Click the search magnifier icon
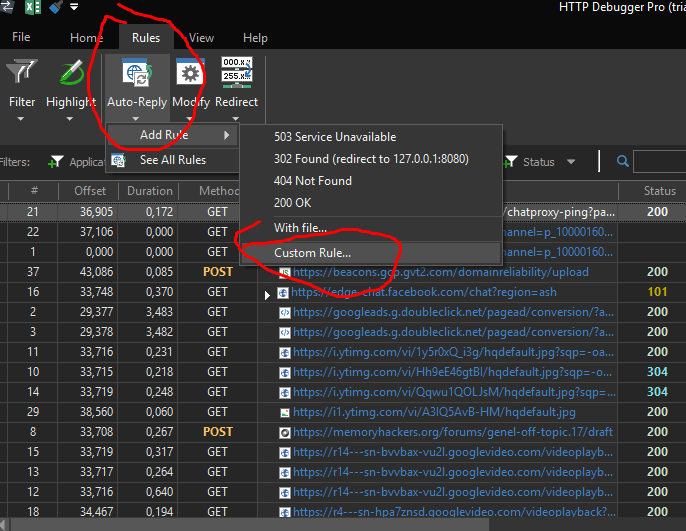686x531 pixels. (623, 161)
